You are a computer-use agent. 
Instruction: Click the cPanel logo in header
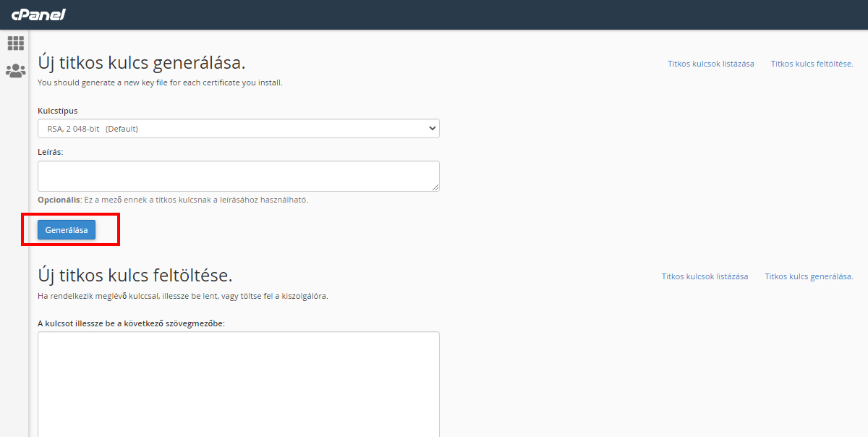(x=38, y=14)
